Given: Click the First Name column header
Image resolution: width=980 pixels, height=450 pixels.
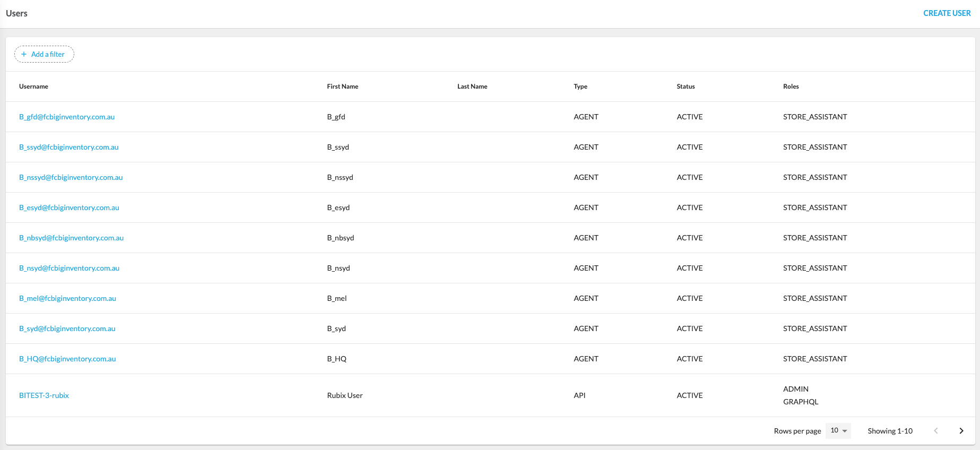Looking at the screenshot, I should coord(342,86).
